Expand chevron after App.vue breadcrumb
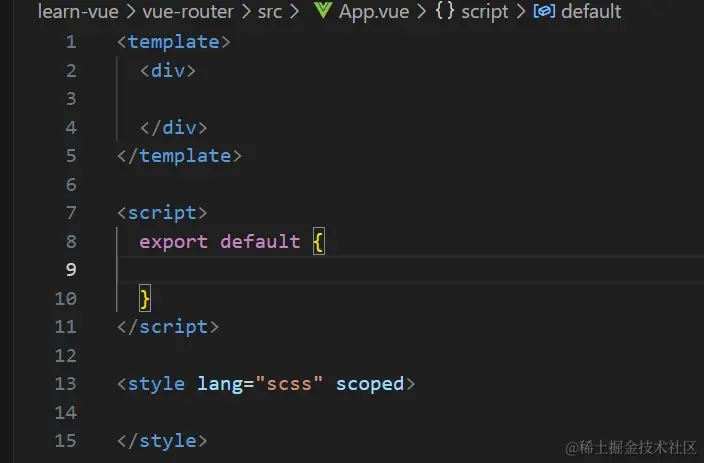This screenshot has width=704, height=463. pos(421,12)
